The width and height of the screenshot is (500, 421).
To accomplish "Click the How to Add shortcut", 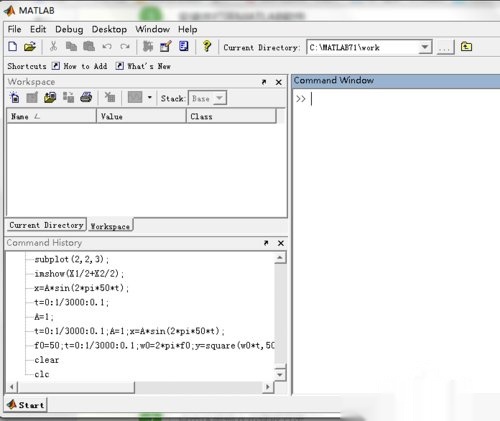I will point(80,66).
